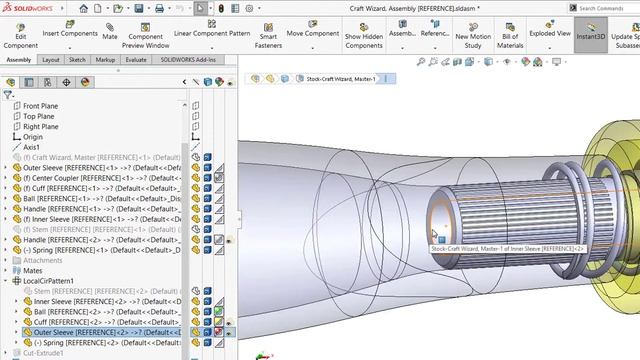The width and height of the screenshot is (640, 360).
Task: Switch to the Layout tab
Action: click(51, 60)
